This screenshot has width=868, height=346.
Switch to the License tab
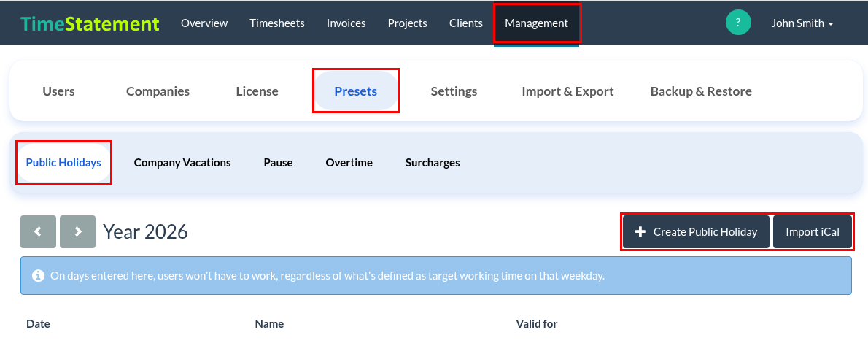[x=257, y=91]
